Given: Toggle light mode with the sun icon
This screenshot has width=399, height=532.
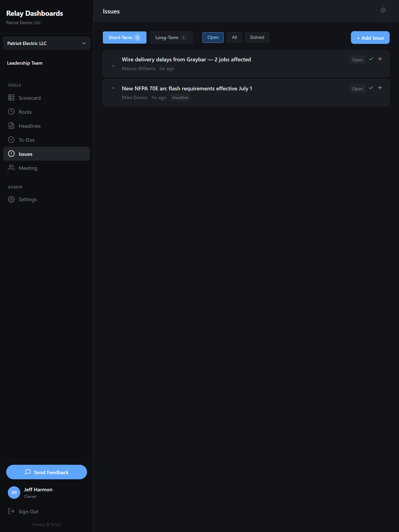Looking at the screenshot, I should click(383, 10).
